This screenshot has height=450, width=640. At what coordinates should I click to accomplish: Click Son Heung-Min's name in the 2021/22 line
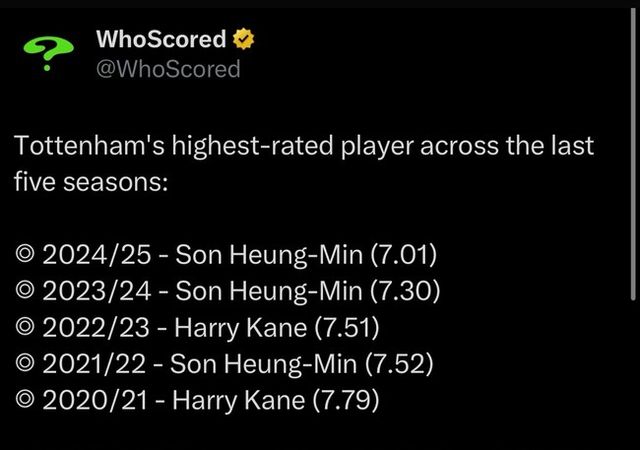tap(267, 364)
